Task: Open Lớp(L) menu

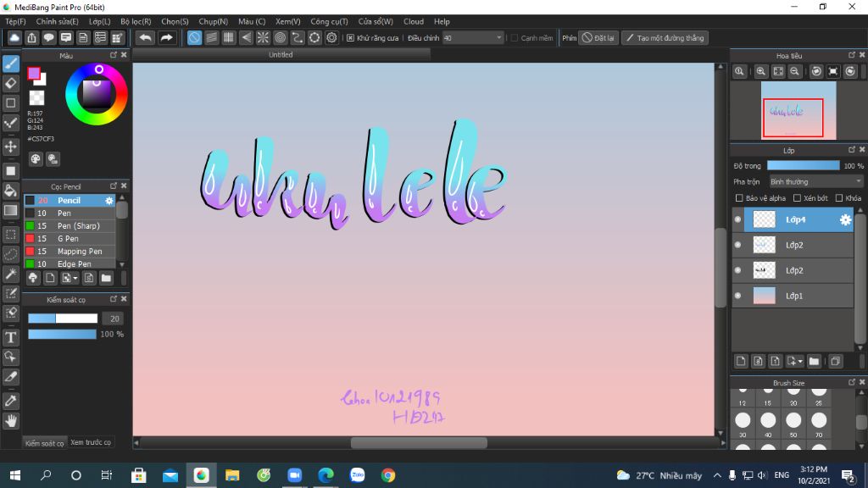Action: [x=100, y=21]
